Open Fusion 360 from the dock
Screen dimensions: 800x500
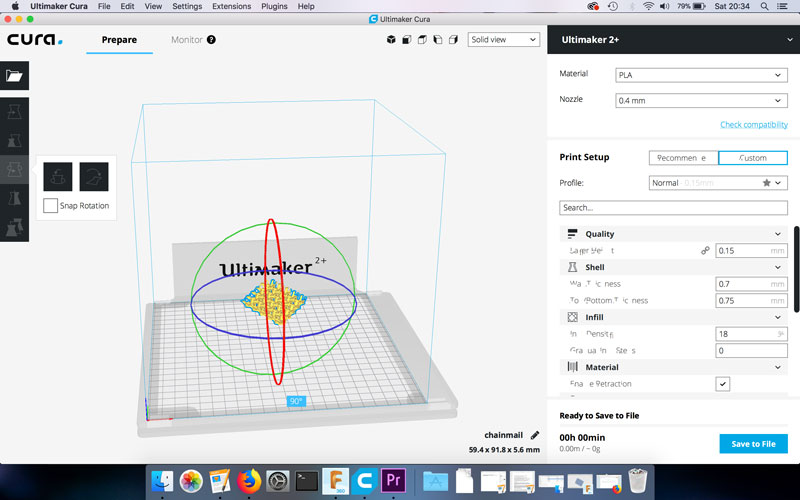coord(335,481)
